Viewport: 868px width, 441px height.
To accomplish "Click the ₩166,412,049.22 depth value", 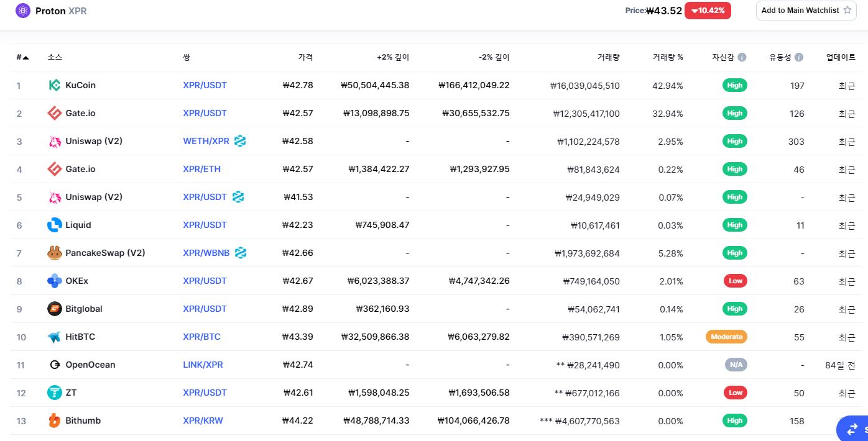I will (474, 85).
